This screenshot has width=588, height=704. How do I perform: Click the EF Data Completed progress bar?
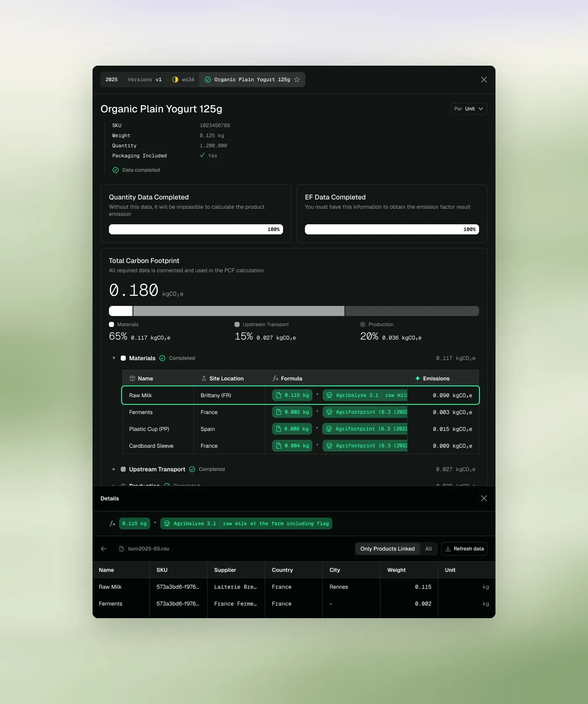[392, 229]
